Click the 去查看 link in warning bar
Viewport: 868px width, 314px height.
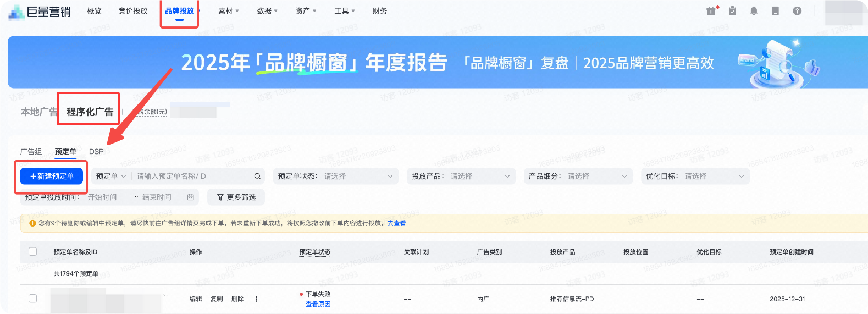click(x=396, y=223)
